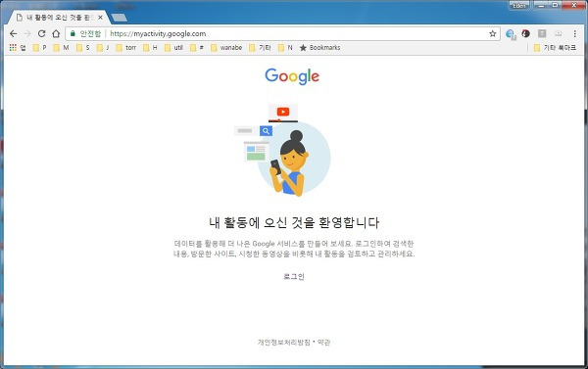
Task: Open the util bookmark folder
Action: click(173, 48)
